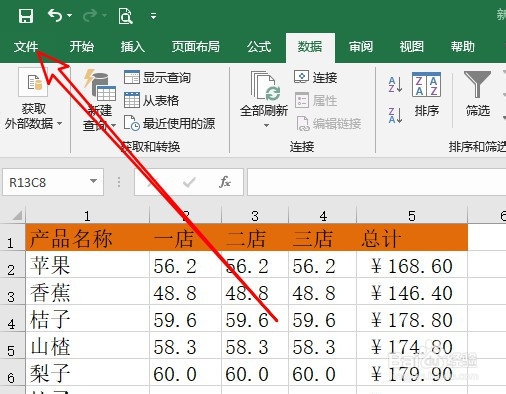This screenshot has height=394, width=506.
Task: Open the Undo history dropdown arrow
Action: coord(70,15)
